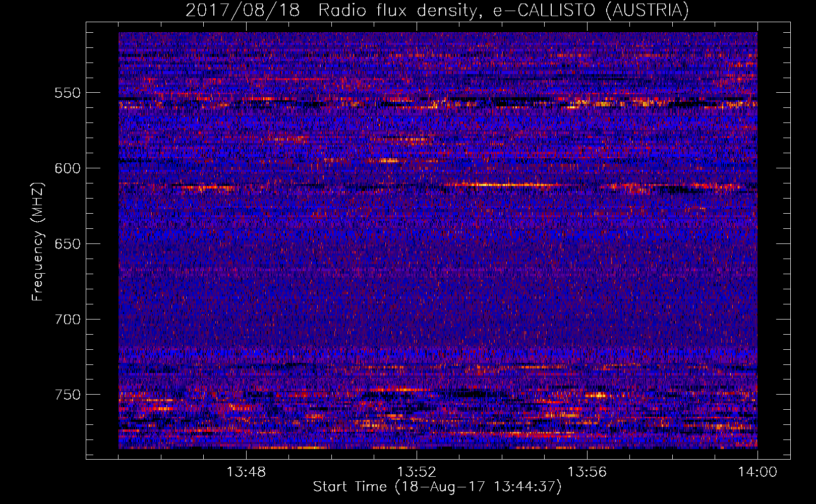The image size is (816, 504).
Task: Click the 550 frequency tick label
Action: point(68,93)
